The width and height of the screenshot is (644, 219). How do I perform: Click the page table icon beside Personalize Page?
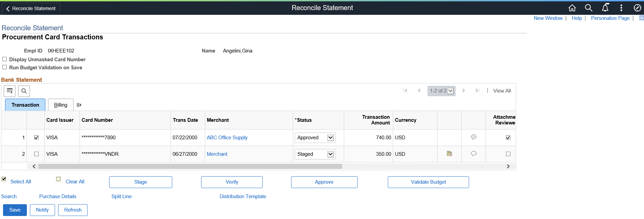(x=641, y=18)
